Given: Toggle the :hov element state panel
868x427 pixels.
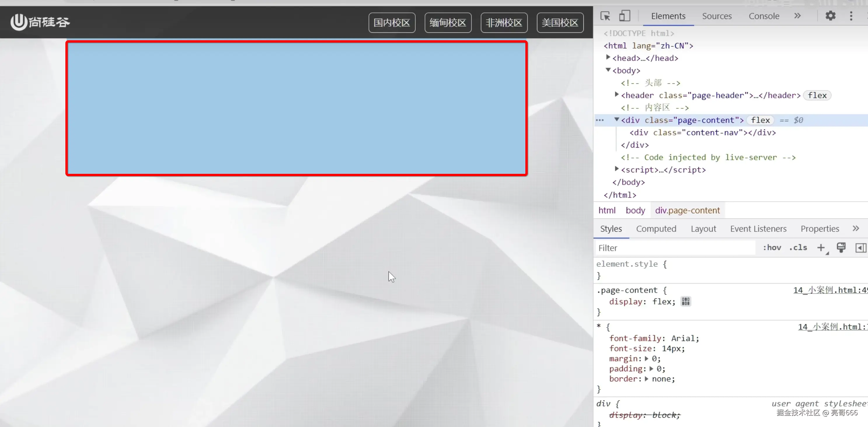Looking at the screenshot, I should pyautogui.click(x=772, y=248).
